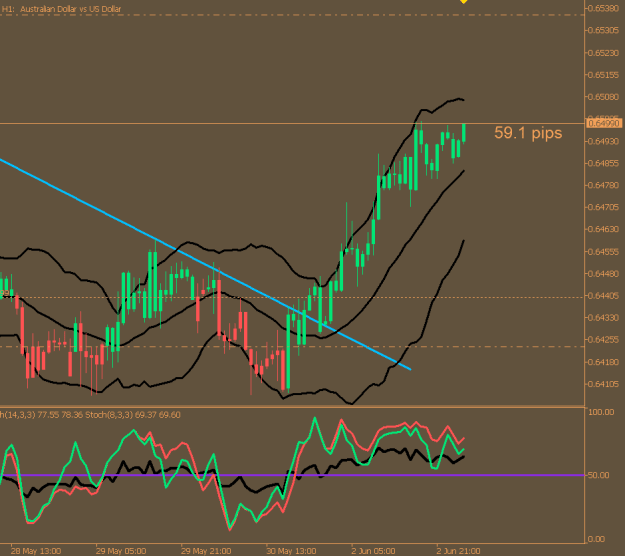The width and height of the screenshot is (625, 556).
Task: Click the '29 May 05:00' time axis label
Action: pyautogui.click(x=121, y=551)
